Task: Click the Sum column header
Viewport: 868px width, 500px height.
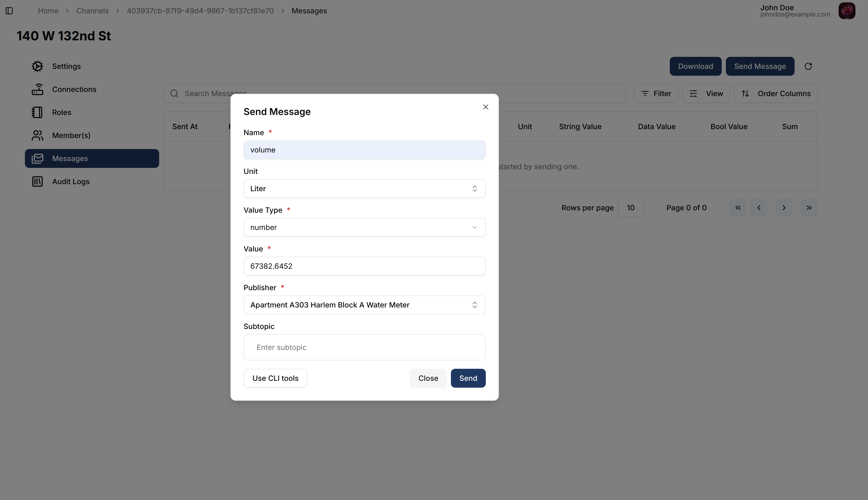Action: click(790, 126)
